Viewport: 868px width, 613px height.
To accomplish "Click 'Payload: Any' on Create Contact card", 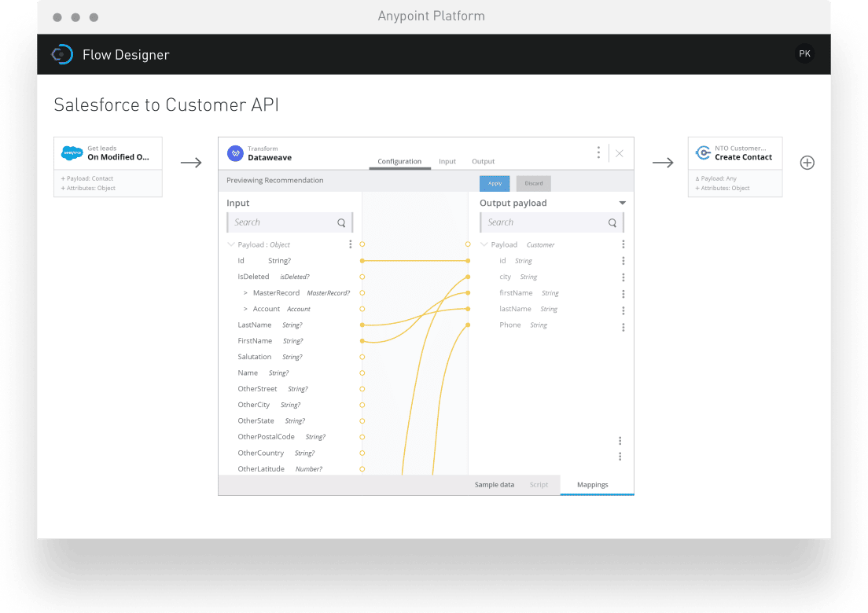I will [715, 178].
